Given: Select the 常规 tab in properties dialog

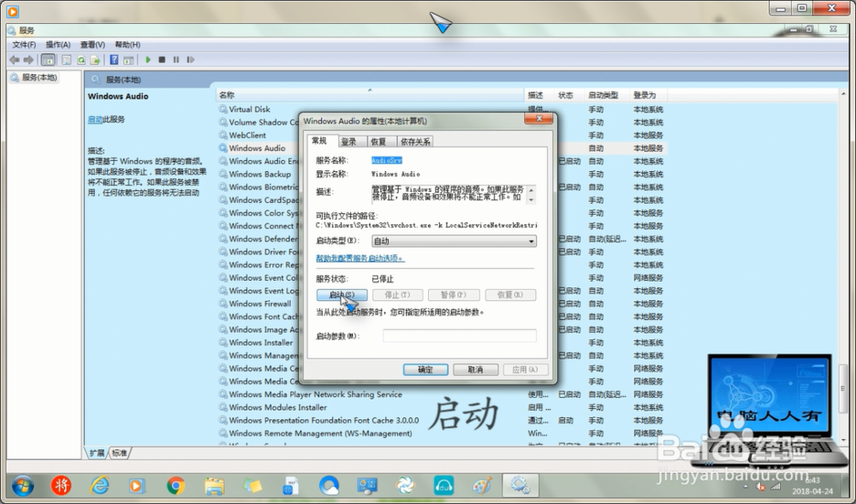Looking at the screenshot, I should [319, 140].
